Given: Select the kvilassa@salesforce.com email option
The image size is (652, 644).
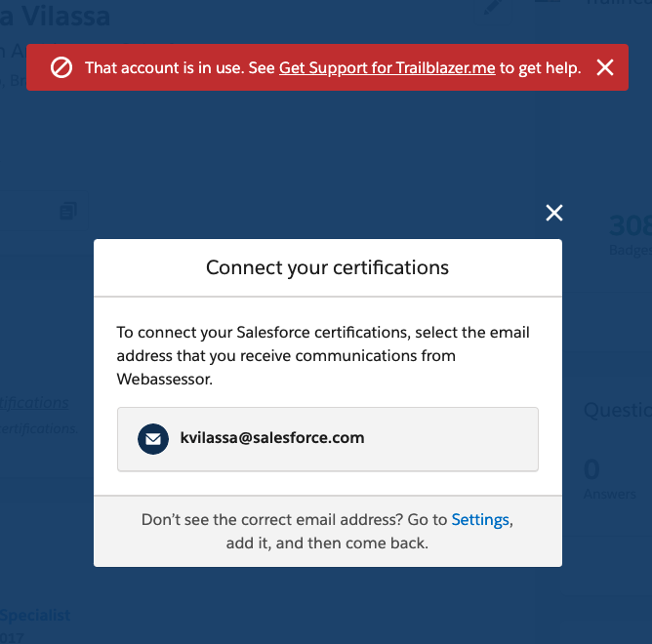Looking at the screenshot, I should pos(328,439).
